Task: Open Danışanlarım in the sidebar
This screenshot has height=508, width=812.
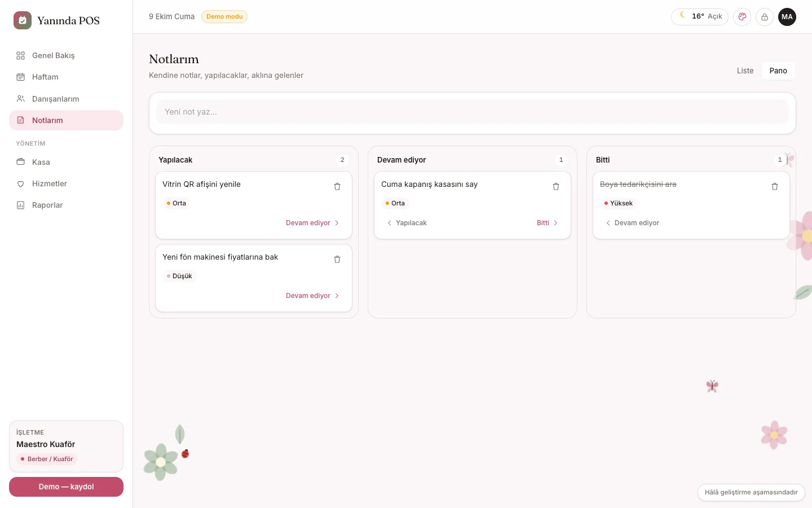Action: tap(66, 99)
